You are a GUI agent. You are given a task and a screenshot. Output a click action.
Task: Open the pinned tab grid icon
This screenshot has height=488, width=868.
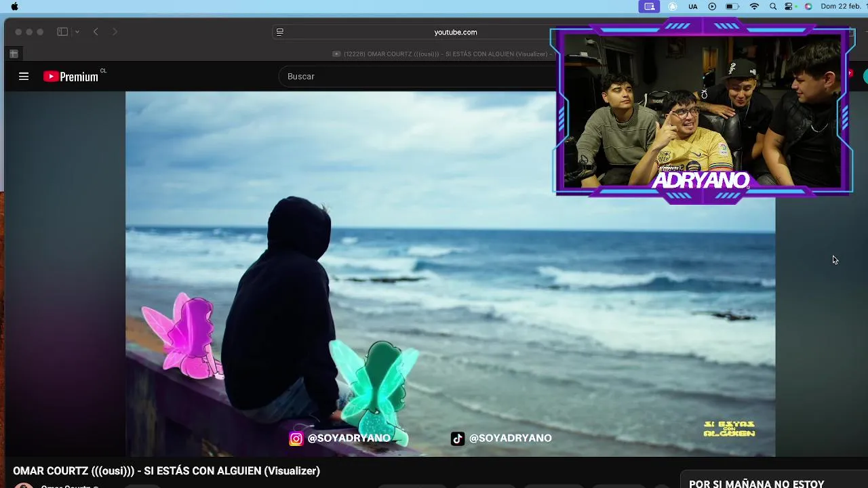tap(14, 54)
